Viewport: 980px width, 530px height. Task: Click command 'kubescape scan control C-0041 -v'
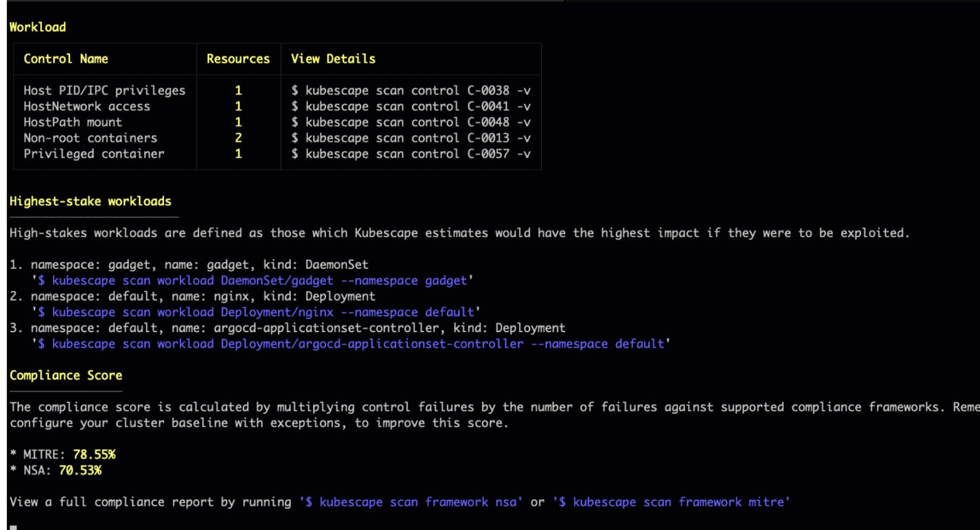tap(411, 107)
